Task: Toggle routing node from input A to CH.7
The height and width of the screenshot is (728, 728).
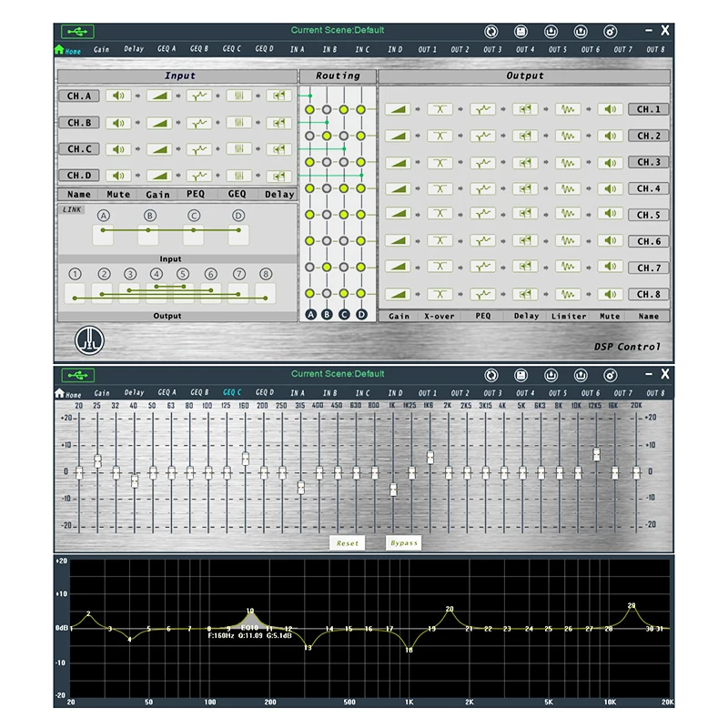Action: [x=309, y=267]
